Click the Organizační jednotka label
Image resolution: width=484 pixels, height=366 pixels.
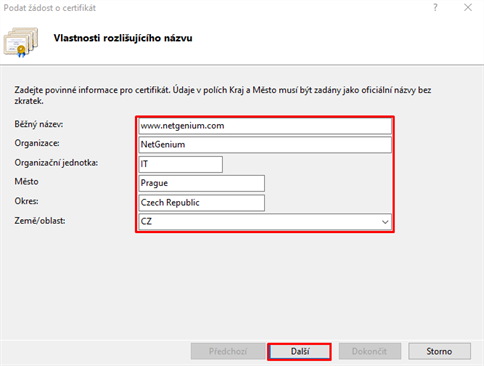[x=56, y=163]
